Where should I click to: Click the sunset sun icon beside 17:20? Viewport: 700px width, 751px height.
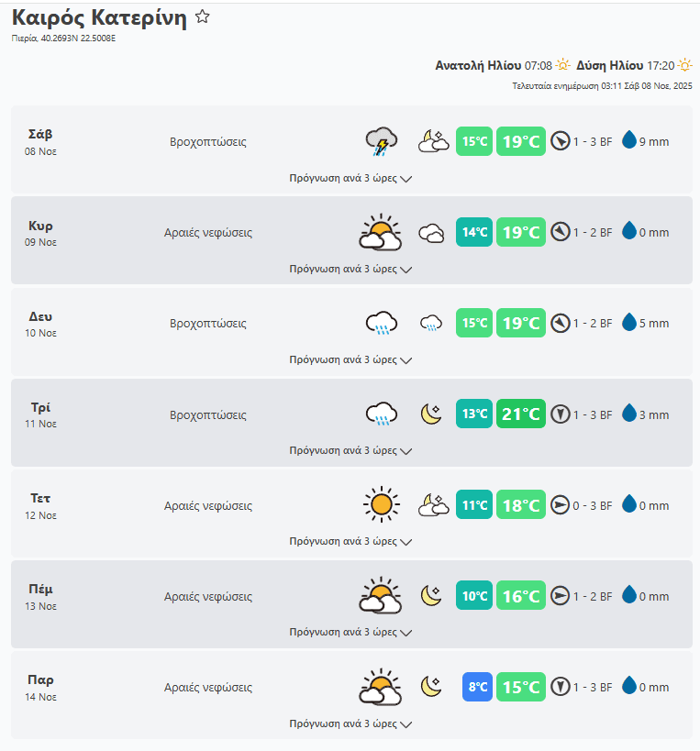(684, 66)
